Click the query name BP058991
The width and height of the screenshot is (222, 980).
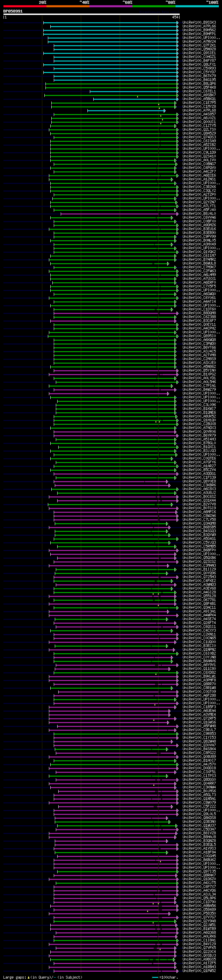coord(13,11)
